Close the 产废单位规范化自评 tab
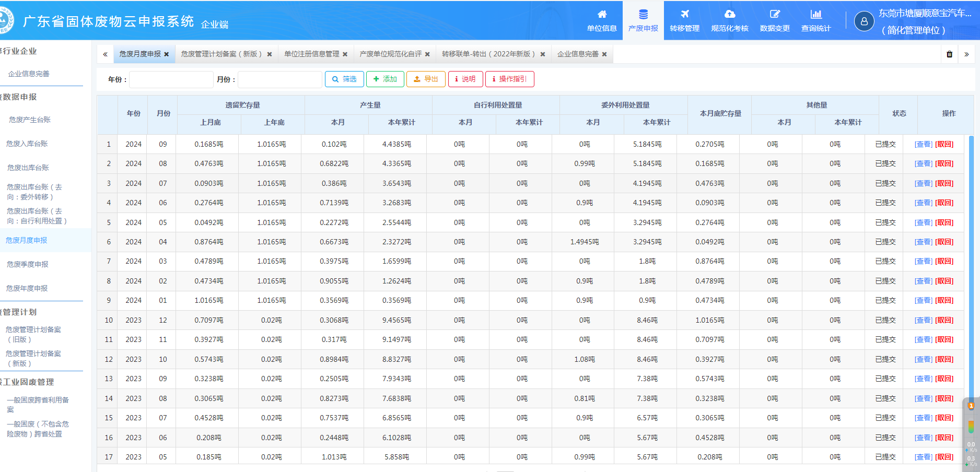Screen dimensions: 980x472 [x=427, y=54]
